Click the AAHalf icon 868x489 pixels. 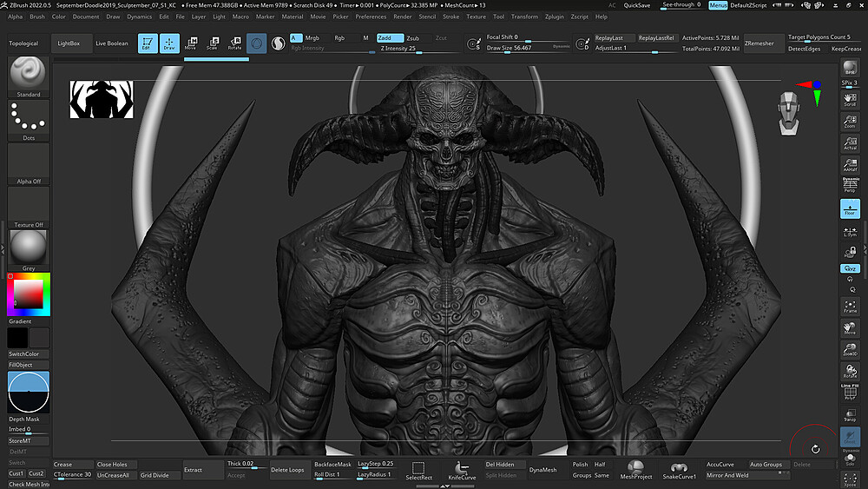coord(850,164)
